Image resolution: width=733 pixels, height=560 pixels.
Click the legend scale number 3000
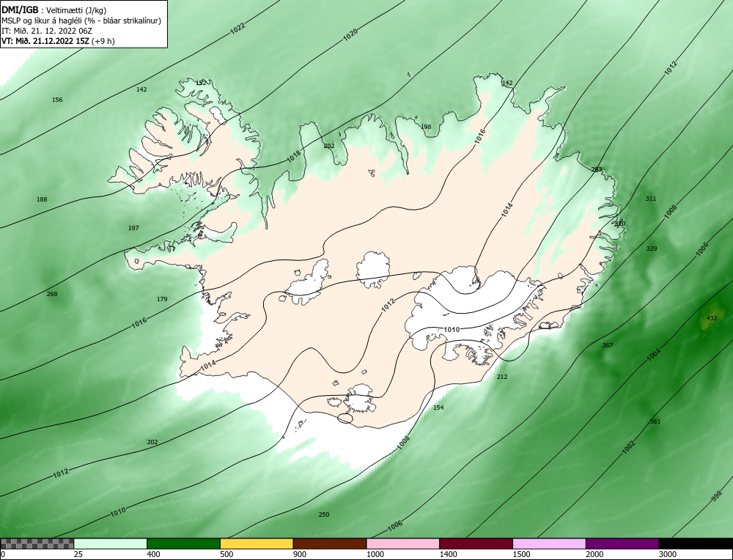[668, 555]
